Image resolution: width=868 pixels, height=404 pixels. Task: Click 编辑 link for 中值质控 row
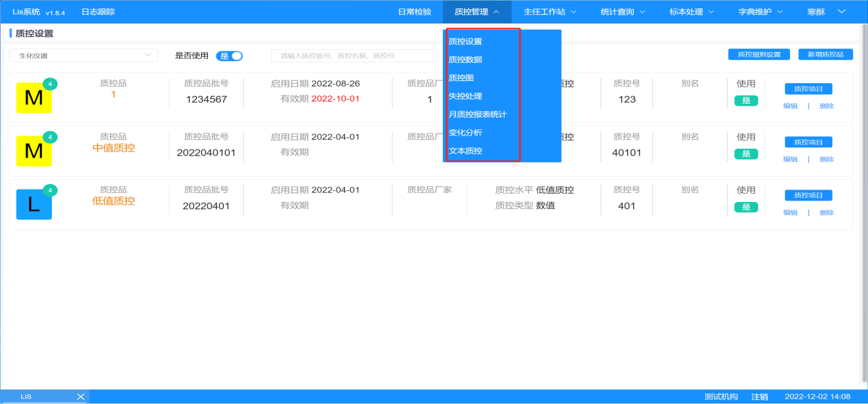pyautogui.click(x=790, y=159)
